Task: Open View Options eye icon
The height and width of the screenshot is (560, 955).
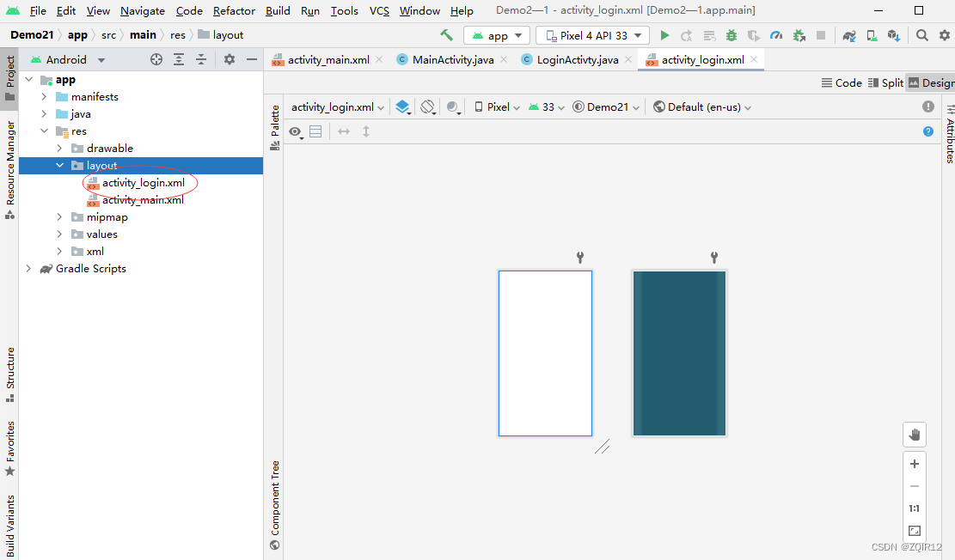Action: tap(296, 131)
